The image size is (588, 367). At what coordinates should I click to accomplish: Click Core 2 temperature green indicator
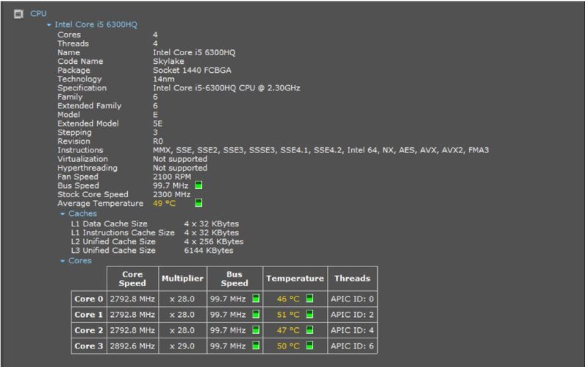pyautogui.click(x=309, y=329)
